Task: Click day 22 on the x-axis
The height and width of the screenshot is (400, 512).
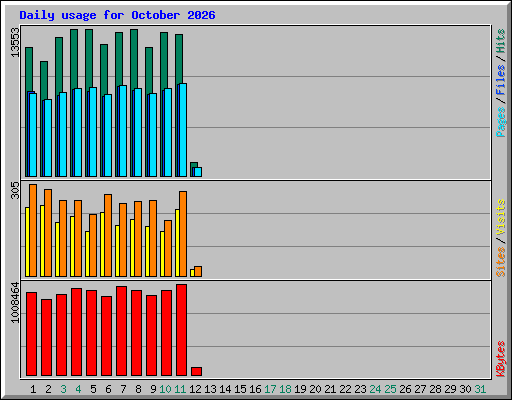Action: coord(345,389)
